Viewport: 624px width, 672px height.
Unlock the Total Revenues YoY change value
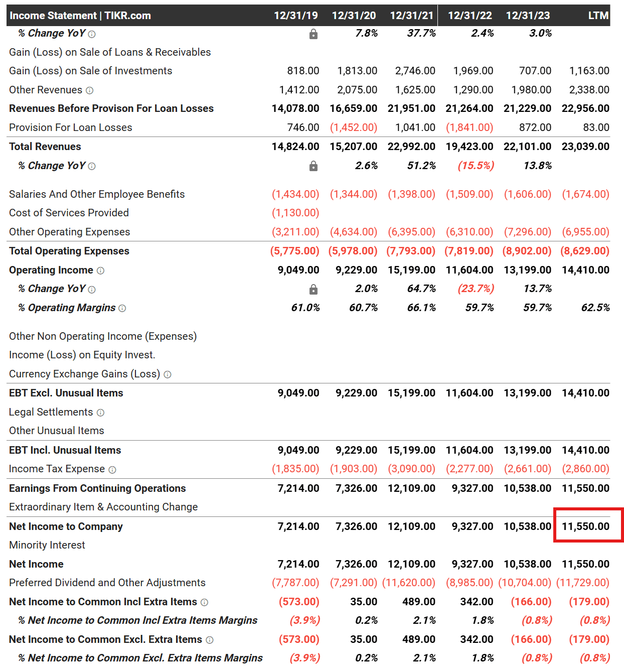click(314, 166)
